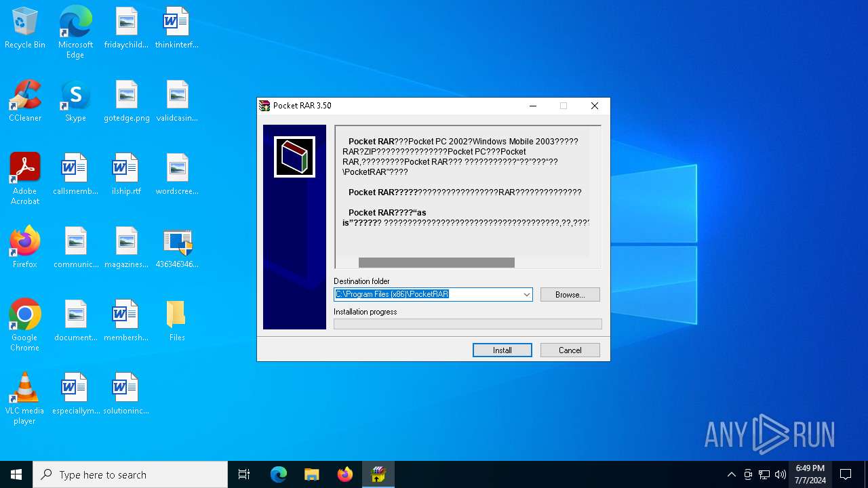
Task: Click the Pocket RAR title bar icon
Action: pos(264,106)
